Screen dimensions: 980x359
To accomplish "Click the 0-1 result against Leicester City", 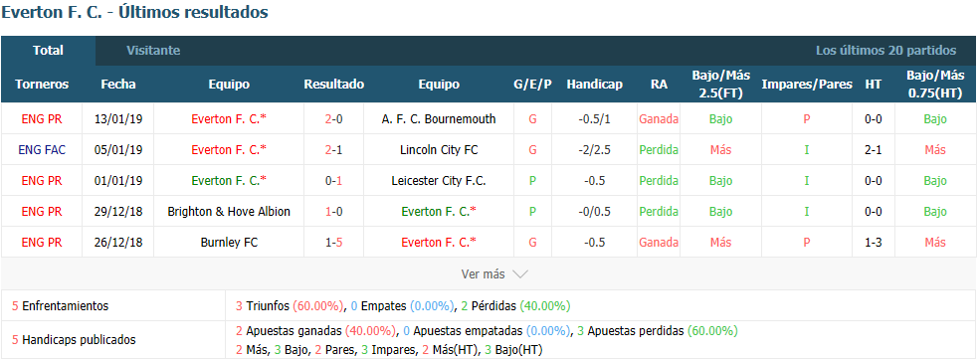I will [333, 180].
